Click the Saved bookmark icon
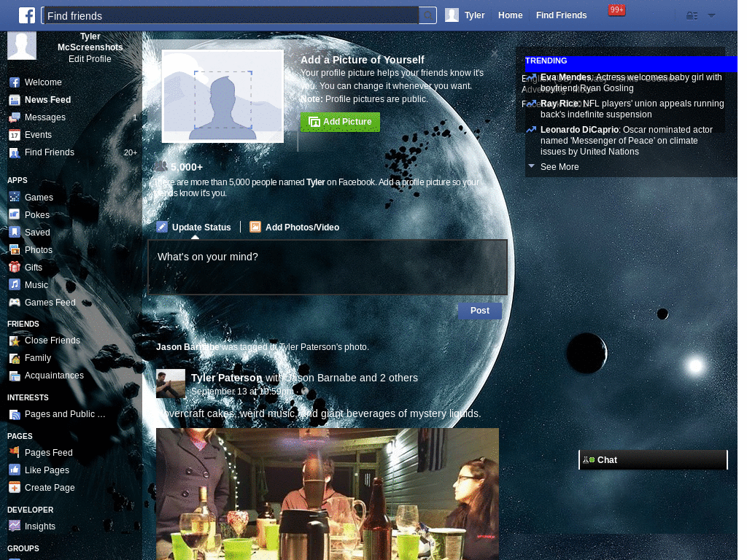The height and width of the screenshot is (560, 747). 15,233
